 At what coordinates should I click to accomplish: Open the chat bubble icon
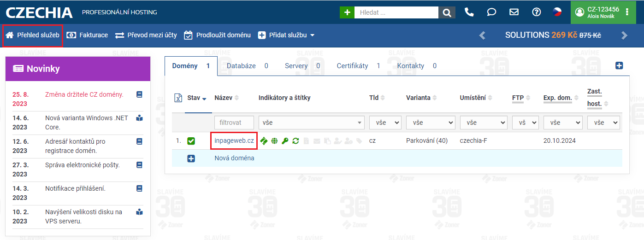(x=491, y=12)
